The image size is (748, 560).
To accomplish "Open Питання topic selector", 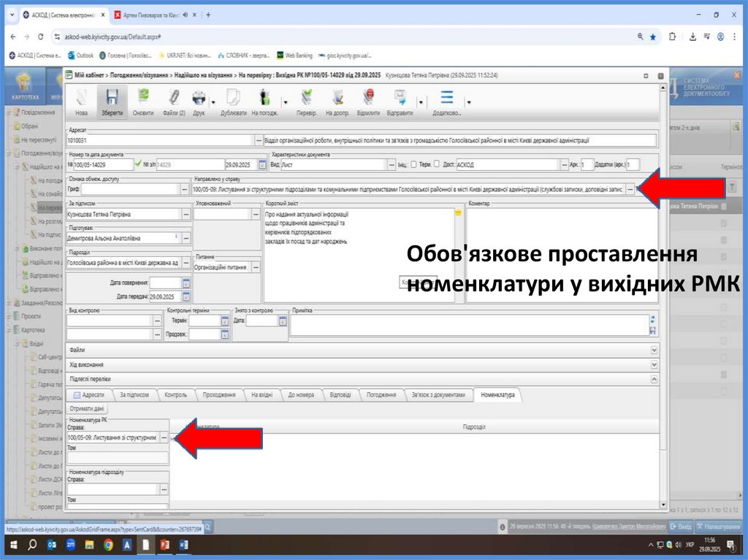I will pos(256,268).
